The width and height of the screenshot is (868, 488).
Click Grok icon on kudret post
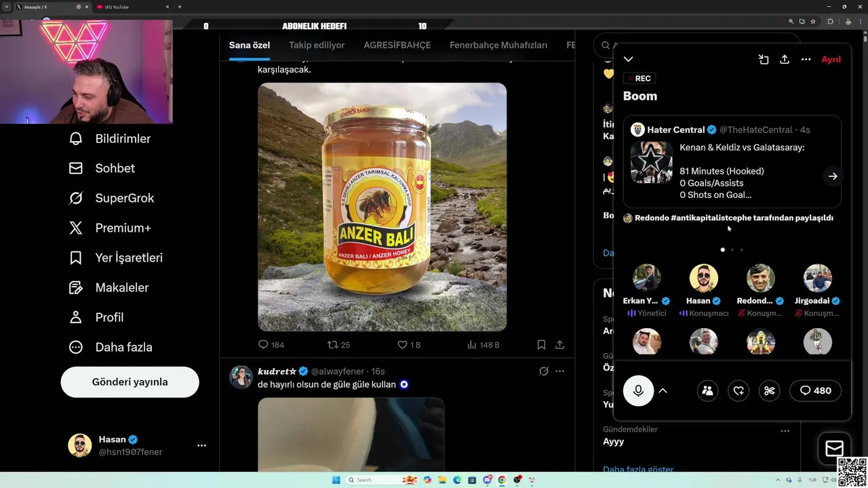[x=543, y=371]
